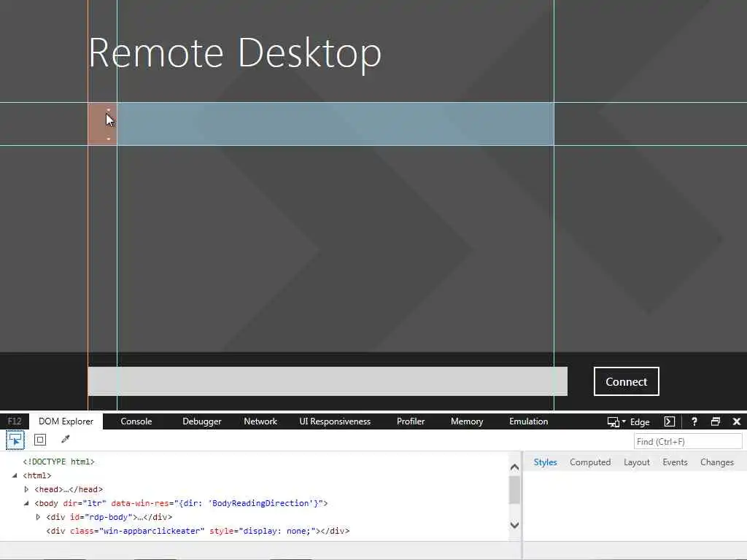Open the UI Responsiveness tab
This screenshot has height=560, width=747.
335,421
